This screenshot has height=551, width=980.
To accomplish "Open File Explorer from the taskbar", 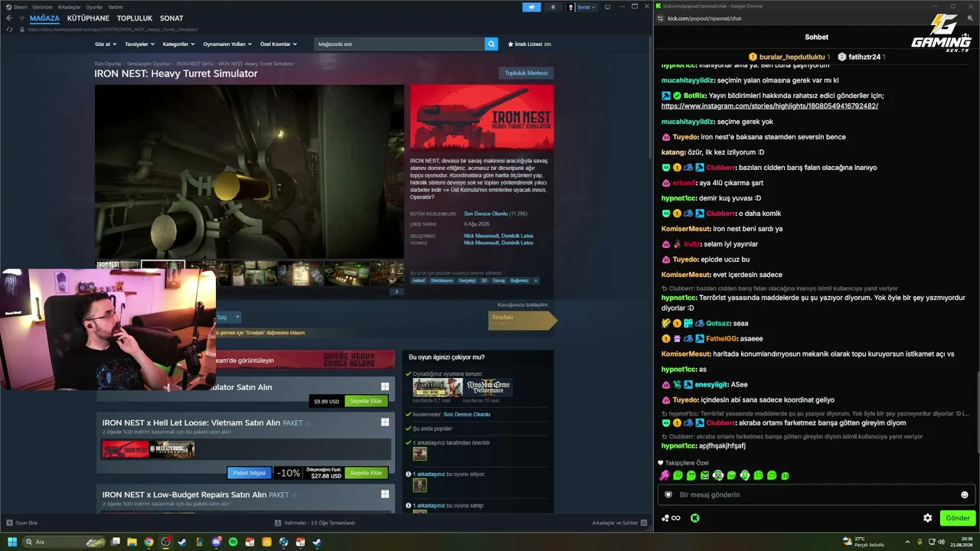I will [132, 542].
